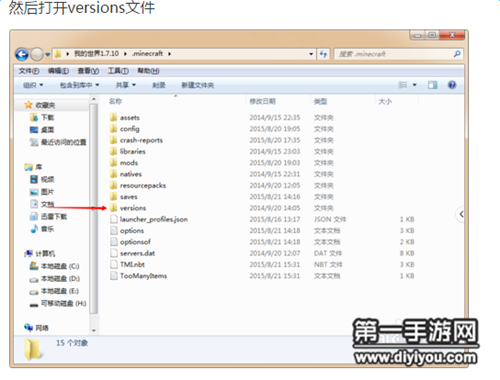This screenshot has width=500, height=380.
Task: Click the 新建文件夹 button
Action: (x=197, y=85)
